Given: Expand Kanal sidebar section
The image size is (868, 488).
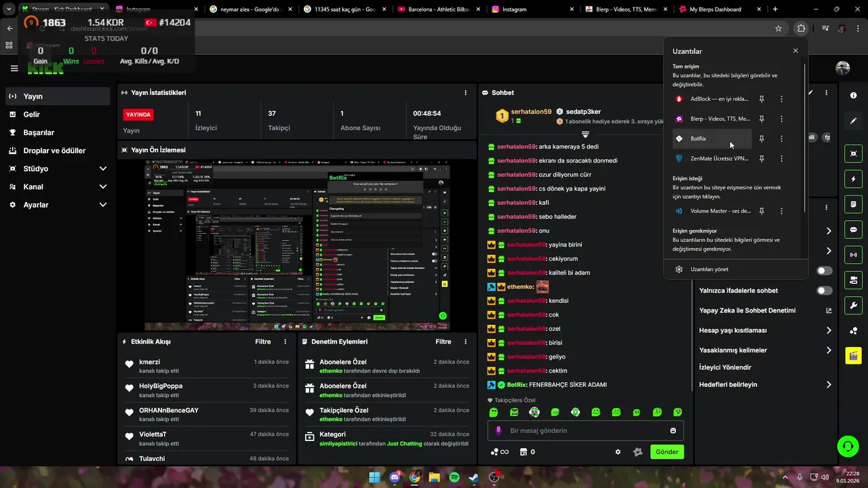Looking at the screenshot, I should [x=103, y=186].
